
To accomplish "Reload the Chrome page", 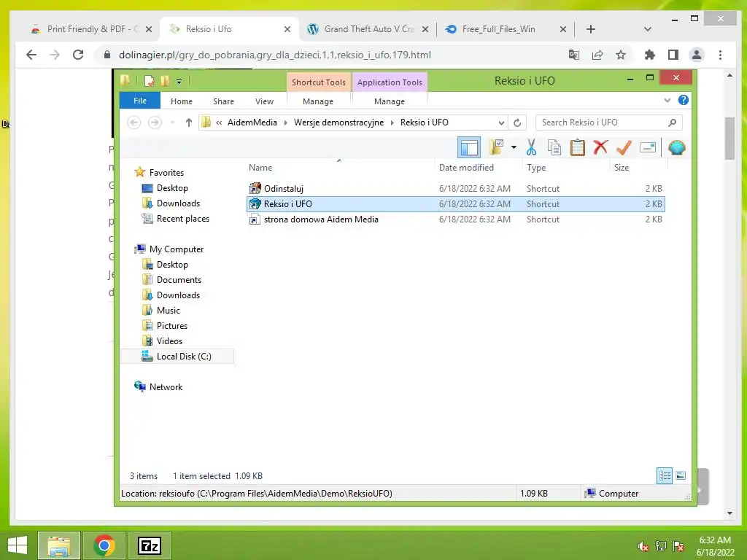I will [78, 55].
